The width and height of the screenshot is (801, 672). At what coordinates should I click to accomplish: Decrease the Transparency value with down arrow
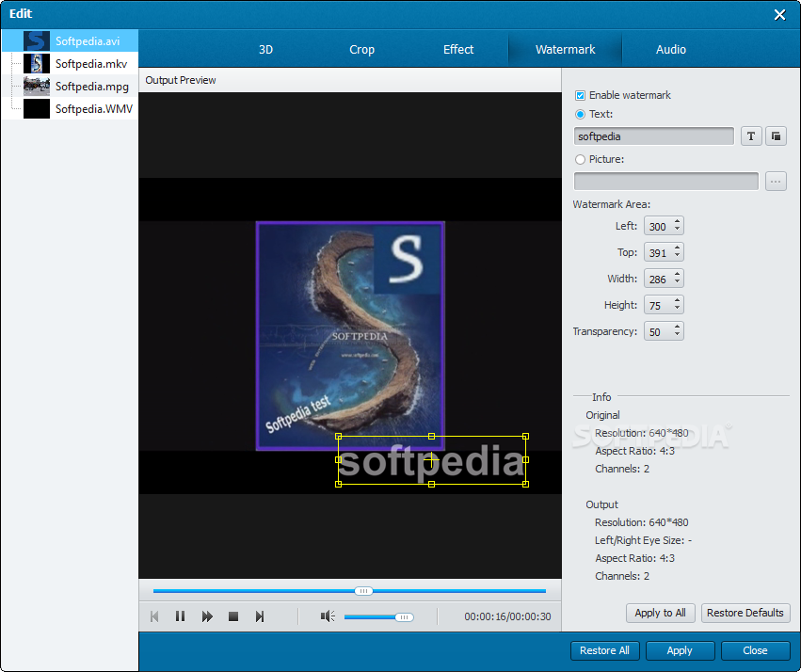tap(678, 336)
